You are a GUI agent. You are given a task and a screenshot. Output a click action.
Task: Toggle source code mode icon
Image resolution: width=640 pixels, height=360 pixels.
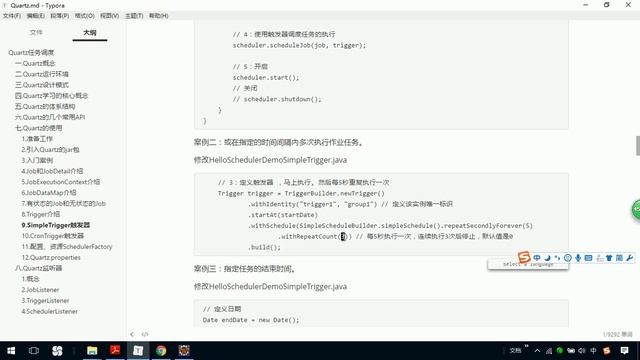pyautogui.click(x=145, y=334)
